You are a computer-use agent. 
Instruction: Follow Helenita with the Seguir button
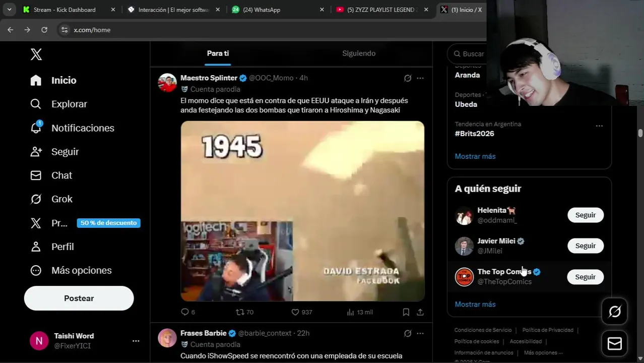[x=586, y=215]
